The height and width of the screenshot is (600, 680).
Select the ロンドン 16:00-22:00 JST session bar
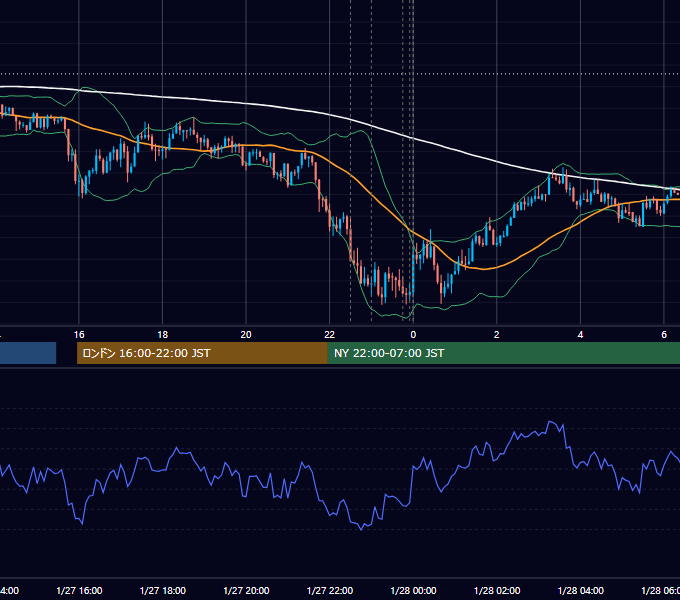pyautogui.click(x=202, y=353)
